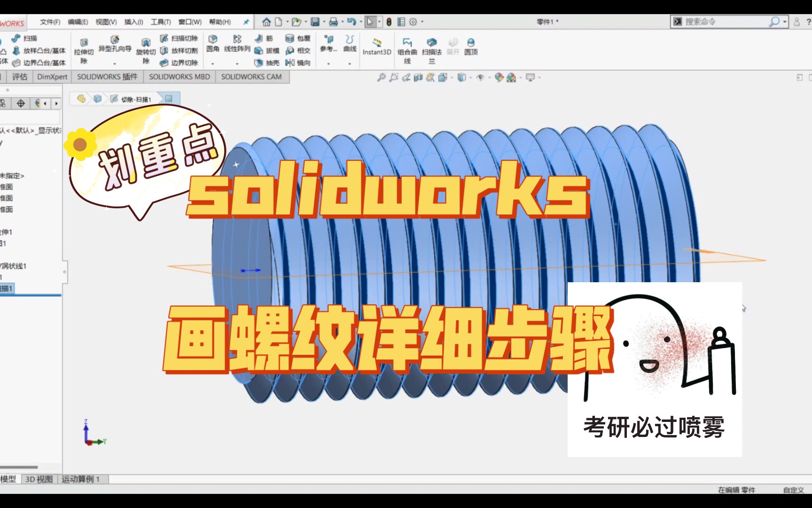
Task: Select the 包覆 wrap tool
Action: click(x=298, y=39)
